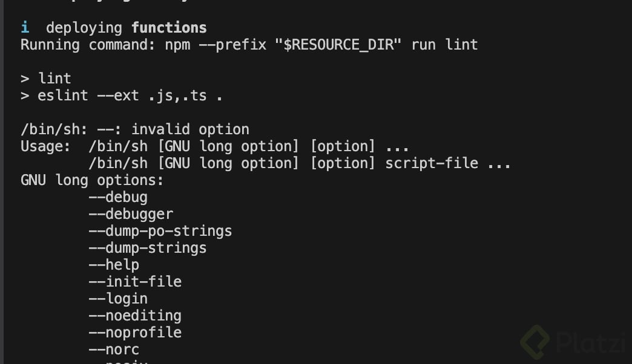Click the "--init-file" option line

pos(135,282)
